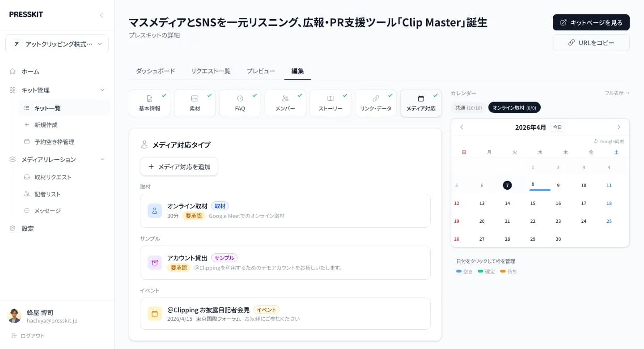The width and height of the screenshot is (644, 349).
Task: Open the アカウント貸出 sample card
Action: pos(285,263)
